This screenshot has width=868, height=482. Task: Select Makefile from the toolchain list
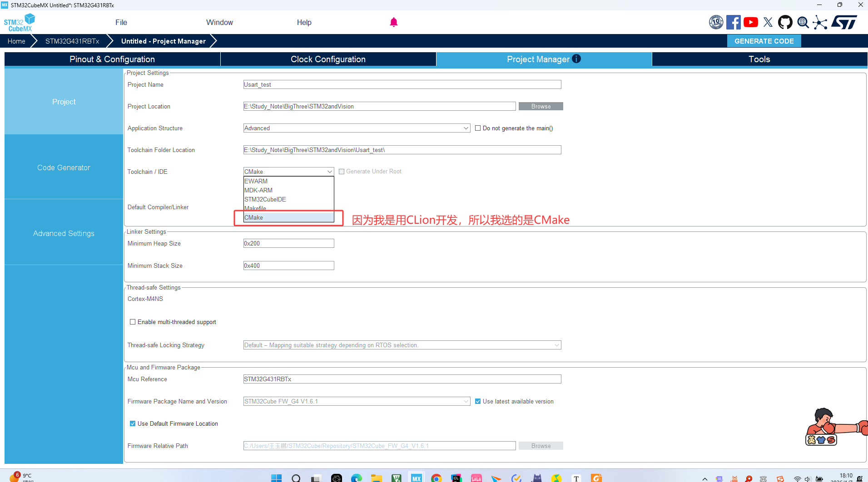tap(288, 208)
